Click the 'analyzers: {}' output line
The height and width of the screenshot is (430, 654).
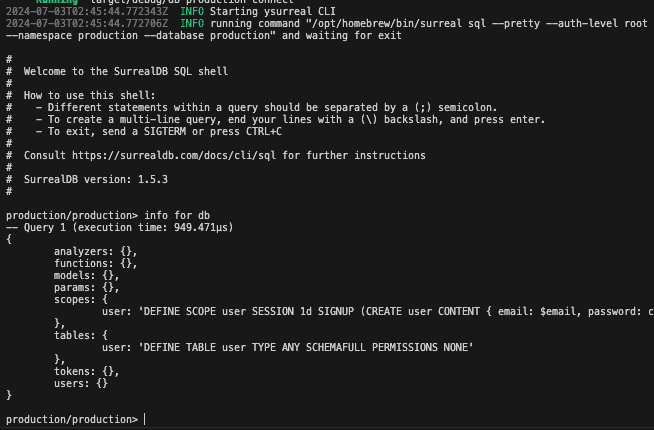(x=95, y=251)
